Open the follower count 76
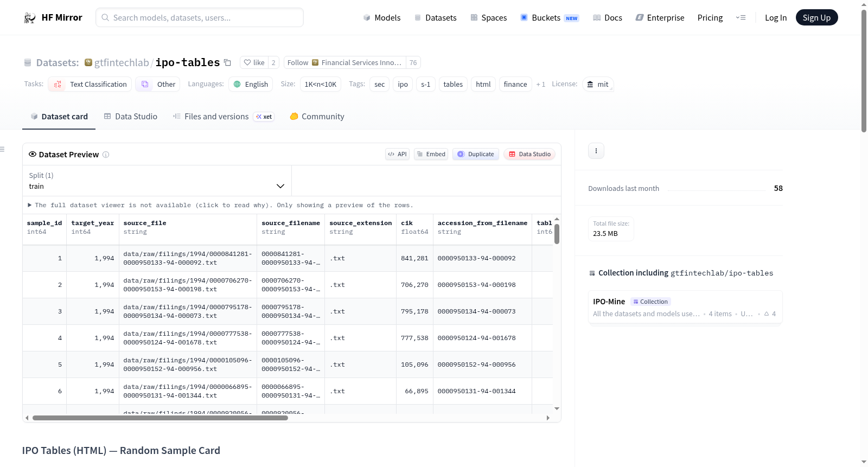 [413, 62]
